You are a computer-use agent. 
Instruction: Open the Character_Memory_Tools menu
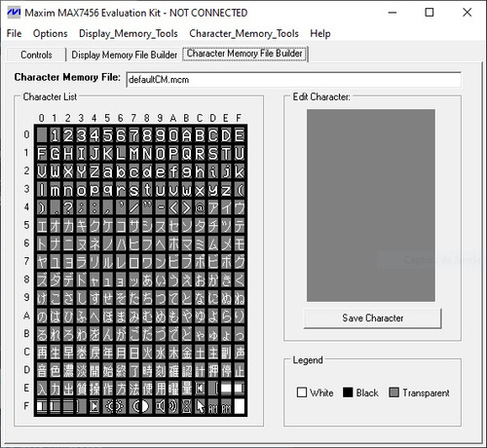pyautogui.click(x=243, y=33)
